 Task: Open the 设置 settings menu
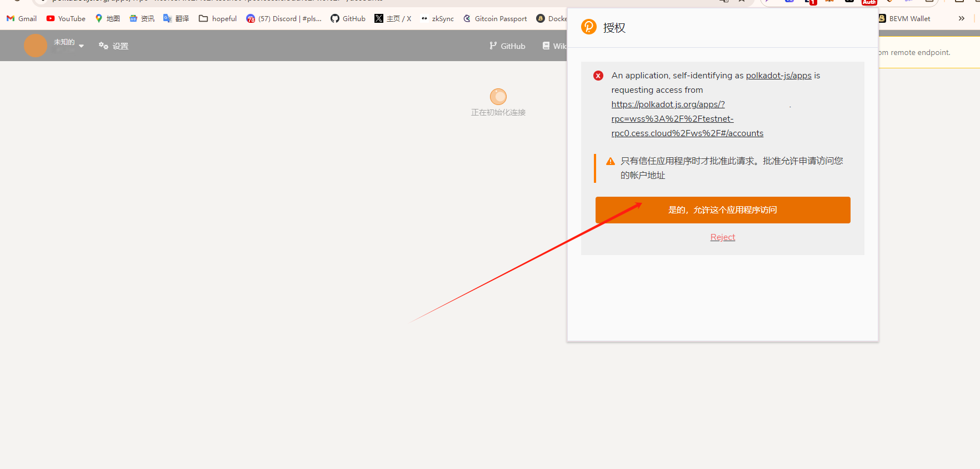(x=114, y=46)
